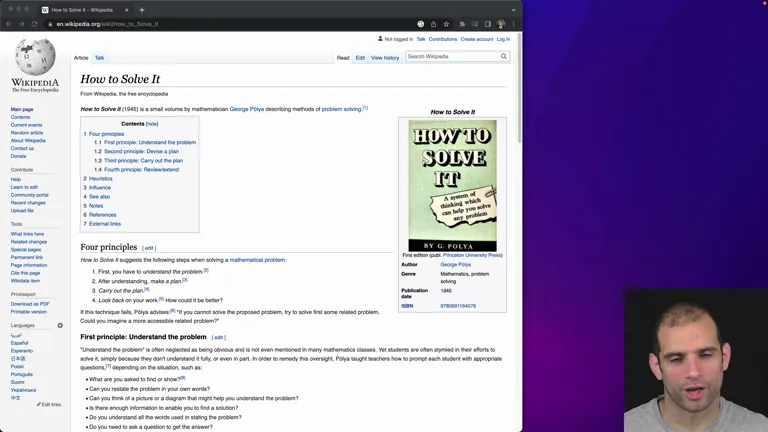768x432 pixels.
Task: Switch to Português language version
Action: coord(22,374)
